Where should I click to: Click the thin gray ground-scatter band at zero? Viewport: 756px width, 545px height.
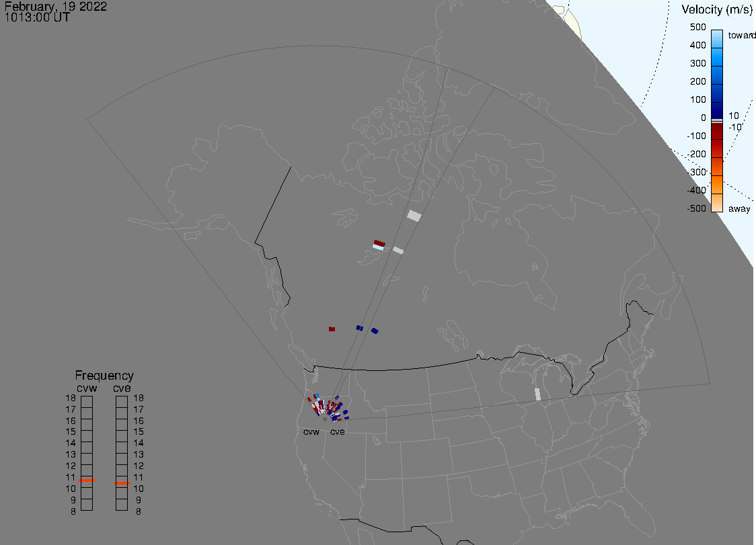tap(717, 120)
